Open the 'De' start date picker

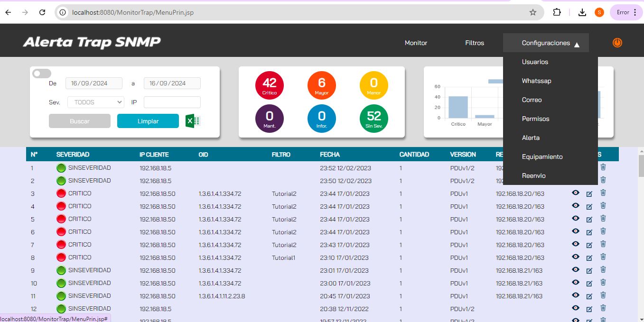[x=94, y=83]
